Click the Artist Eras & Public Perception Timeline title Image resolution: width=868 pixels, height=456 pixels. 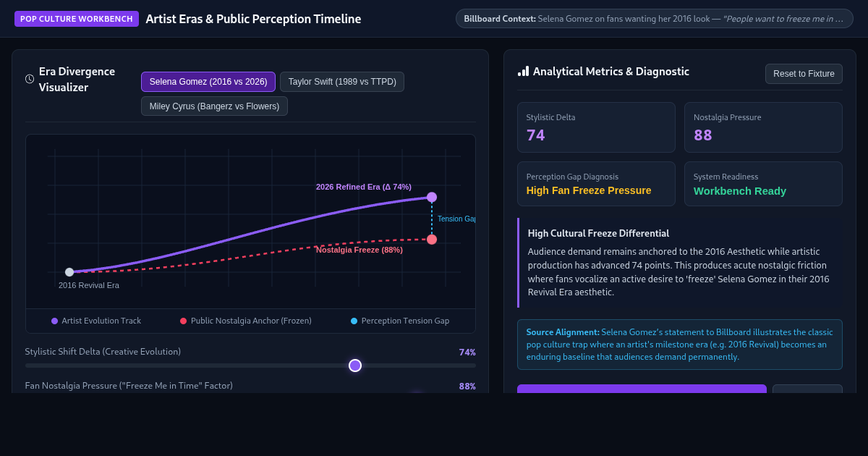[x=253, y=19]
